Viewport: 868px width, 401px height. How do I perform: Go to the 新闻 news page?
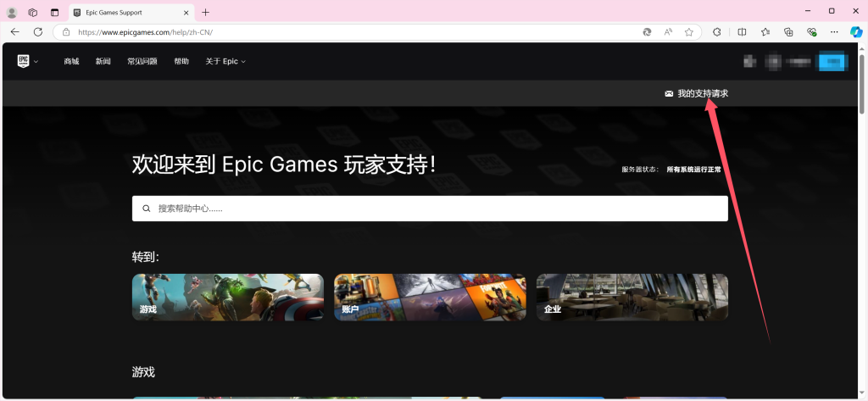(103, 62)
